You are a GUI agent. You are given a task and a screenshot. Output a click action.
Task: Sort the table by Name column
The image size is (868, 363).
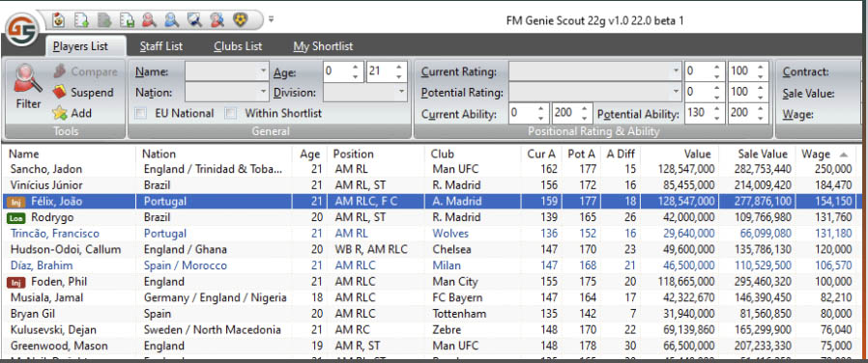[x=70, y=154]
